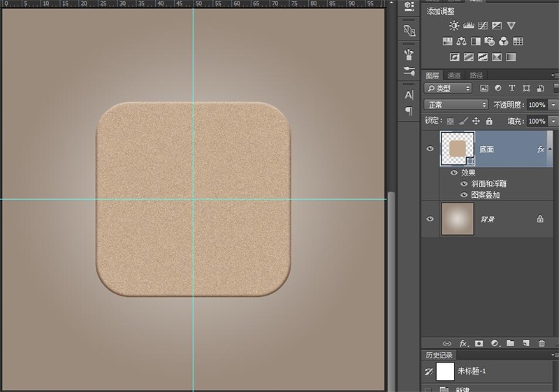Toggle lock position
The image size is (559, 392).
tap(476, 121)
